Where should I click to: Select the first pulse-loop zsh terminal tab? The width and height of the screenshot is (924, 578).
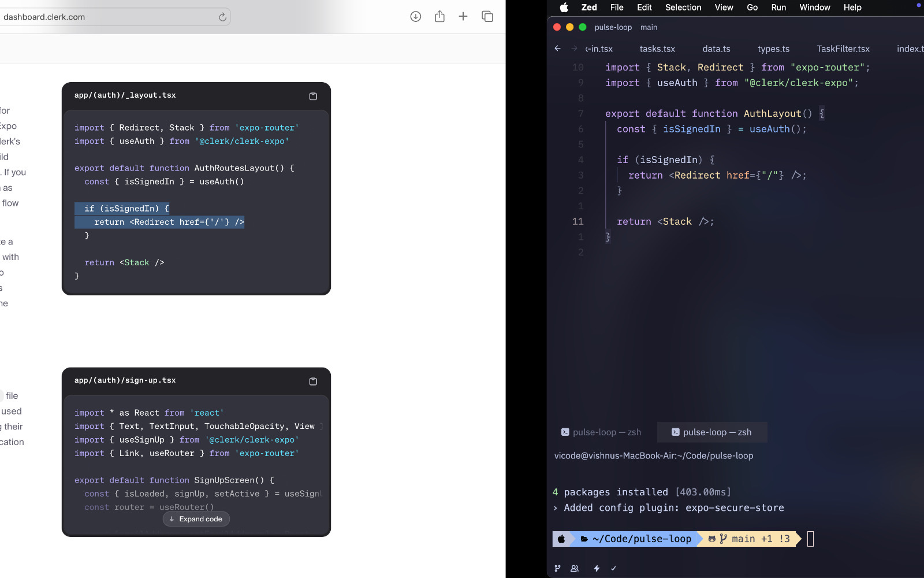tap(601, 432)
